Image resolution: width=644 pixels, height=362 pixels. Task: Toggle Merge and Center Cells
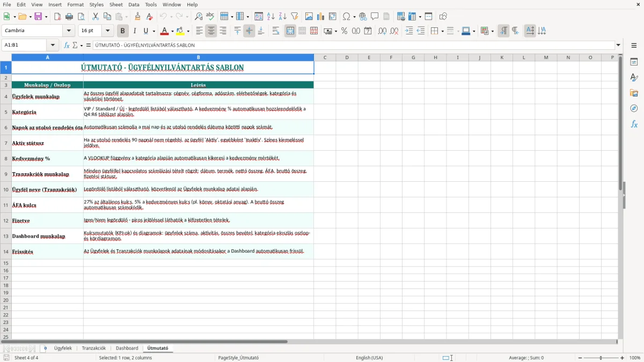click(290, 31)
